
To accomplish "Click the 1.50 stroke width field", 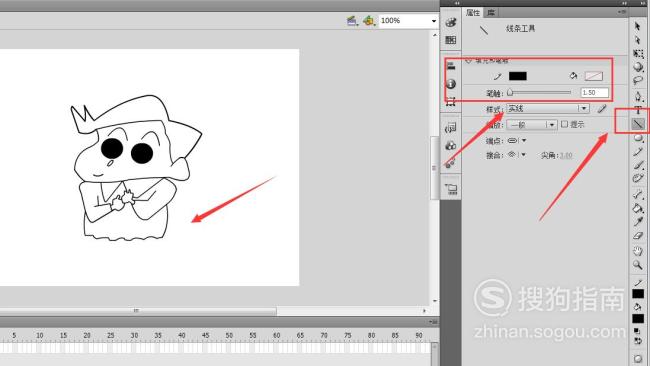I will point(595,92).
